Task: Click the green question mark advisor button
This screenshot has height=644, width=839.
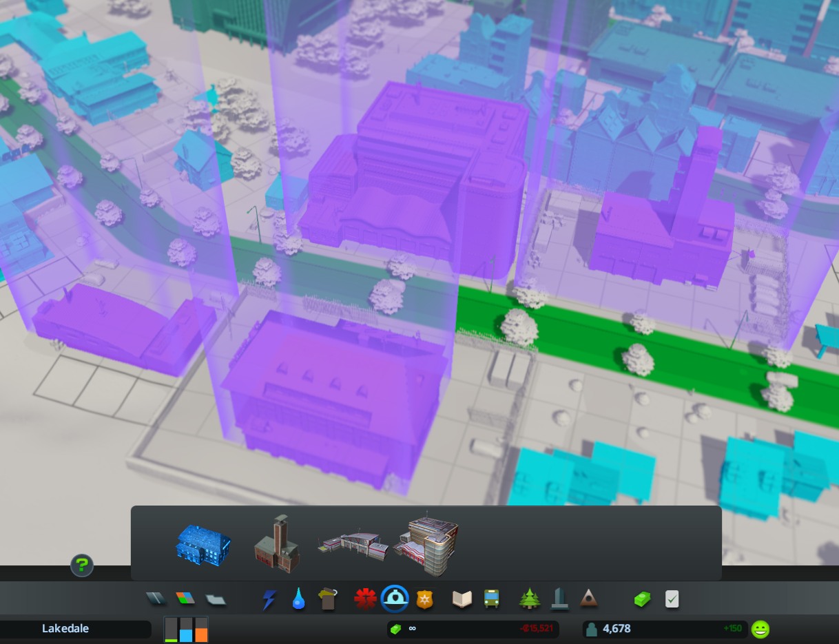Action: pyautogui.click(x=82, y=565)
